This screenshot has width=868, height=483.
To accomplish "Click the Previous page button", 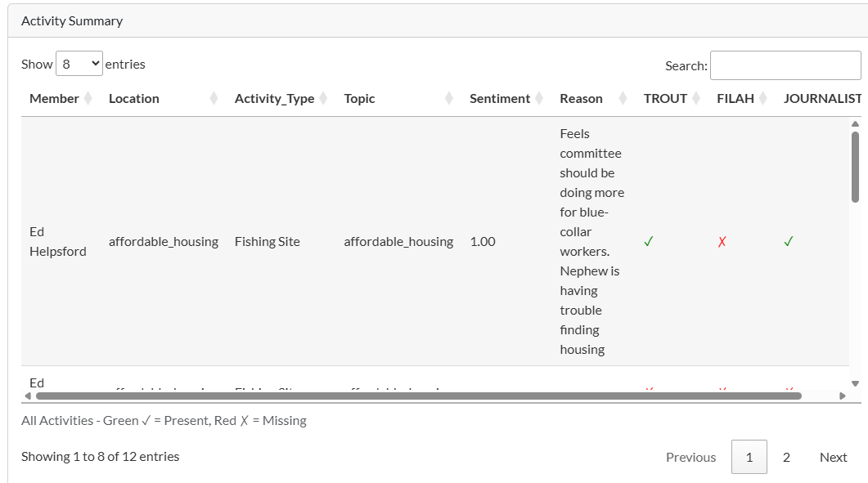I will tap(690, 458).
